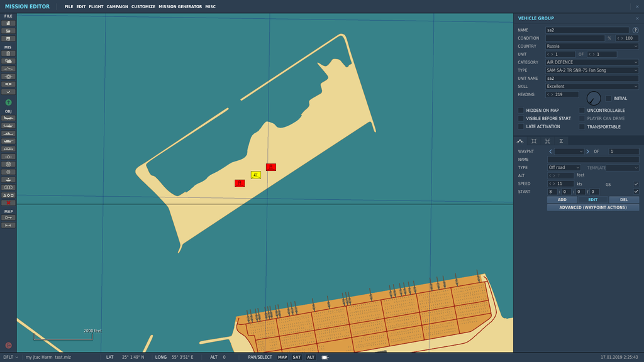Open the Campaign menu
Viewport: 644px width, 362px height.
(x=117, y=7)
